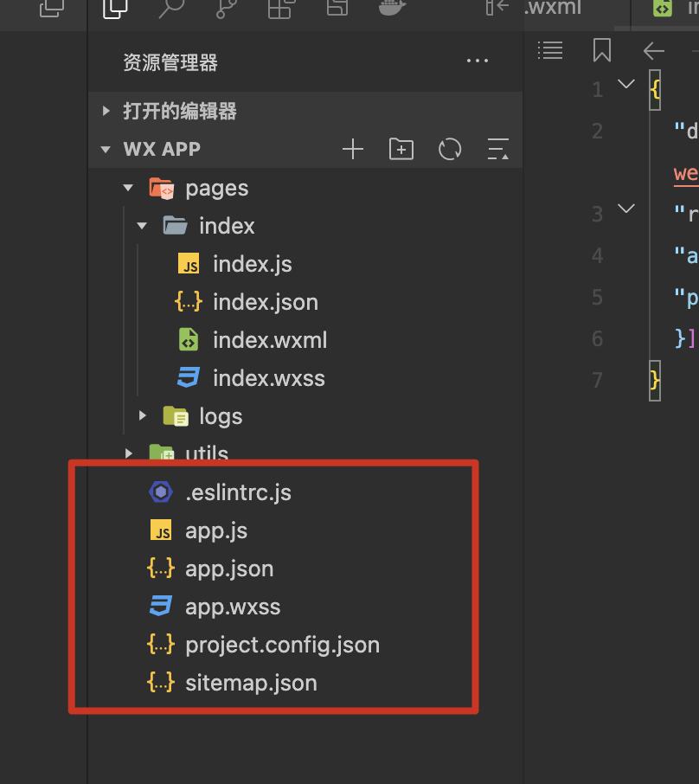Open project.config.json in the editor
The width and height of the screenshot is (699, 784).
[282, 645]
